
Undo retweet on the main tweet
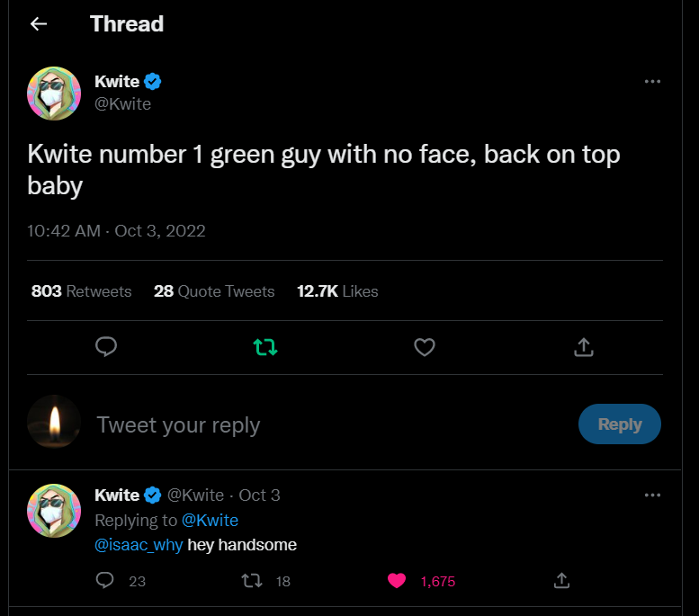(x=265, y=346)
